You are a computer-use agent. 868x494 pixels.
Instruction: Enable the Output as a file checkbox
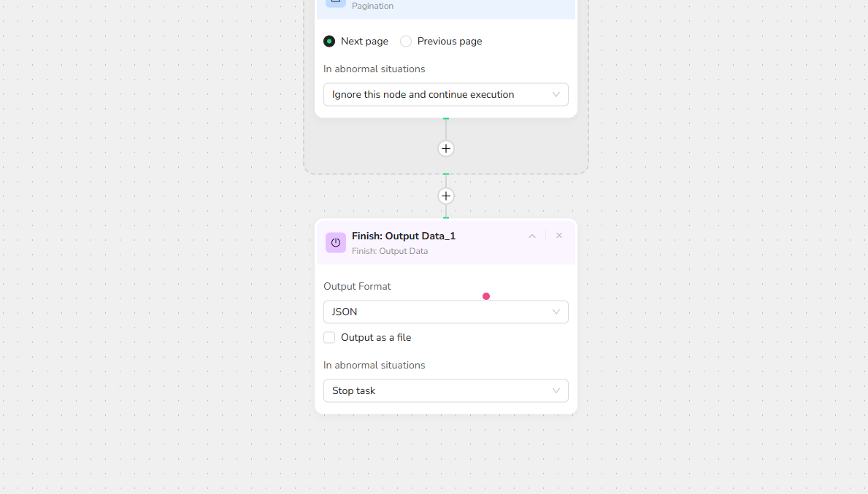(x=329, y=338)
